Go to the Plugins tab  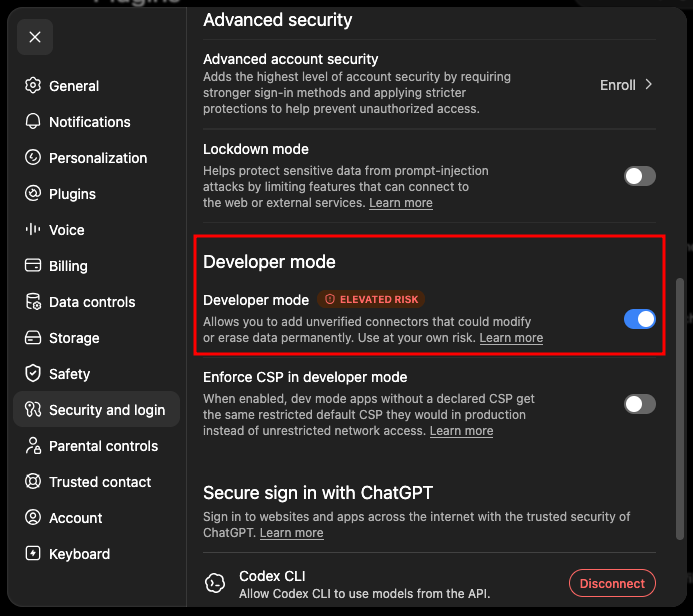[96, 194]
